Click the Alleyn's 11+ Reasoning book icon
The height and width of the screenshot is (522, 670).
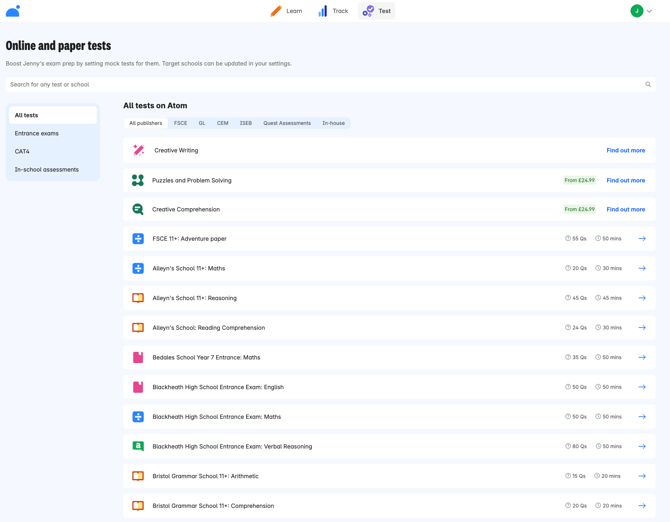(x=138, y=298)
